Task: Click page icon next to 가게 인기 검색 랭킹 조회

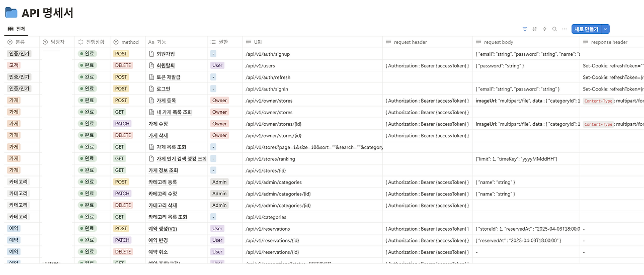Action: coord(151,158)
